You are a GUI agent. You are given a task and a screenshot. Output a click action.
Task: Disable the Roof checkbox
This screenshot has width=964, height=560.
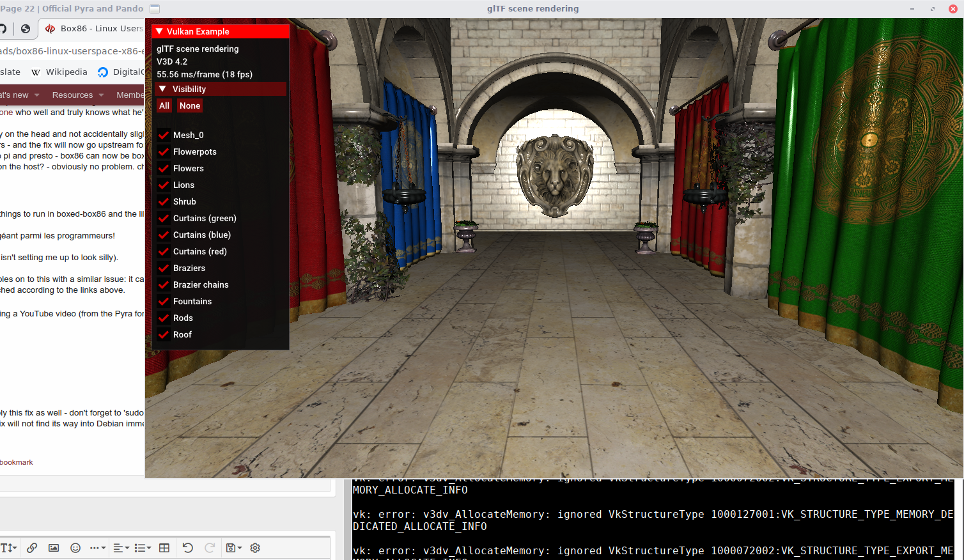coord(164,334)
